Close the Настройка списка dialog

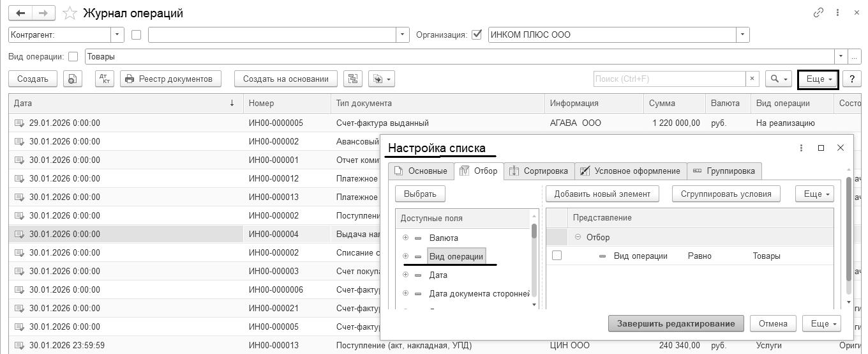tap(841, 148)
